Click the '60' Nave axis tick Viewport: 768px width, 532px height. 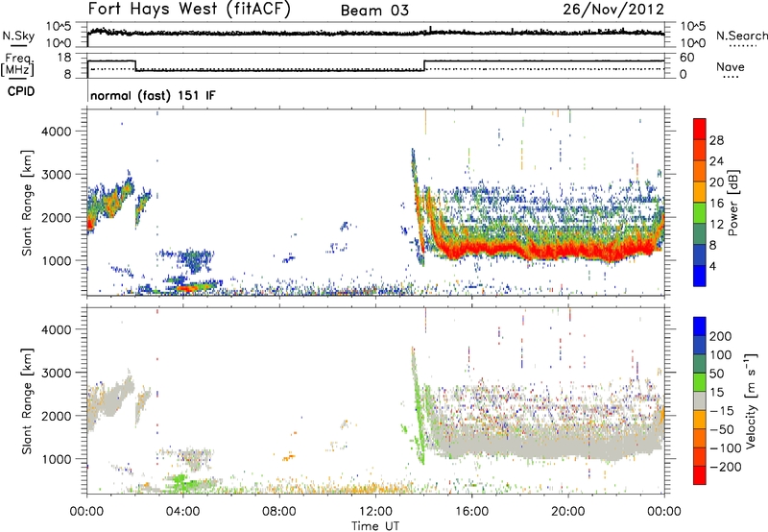pyautogui.click(x=686, y=58)
